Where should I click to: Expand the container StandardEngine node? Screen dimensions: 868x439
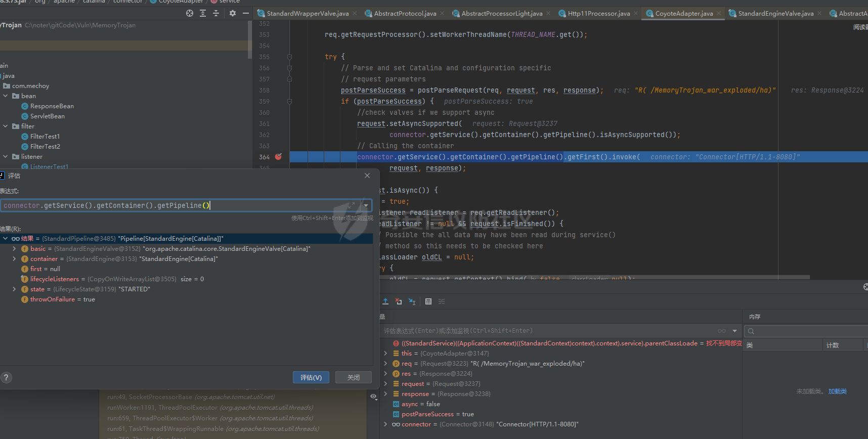click(14, 258)
